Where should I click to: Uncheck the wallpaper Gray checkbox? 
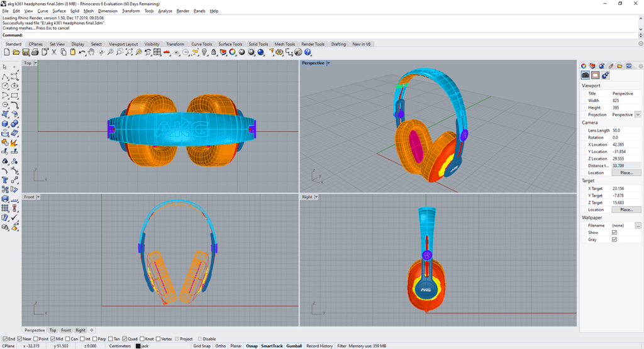pyautogui.click(x=614, y=240)
